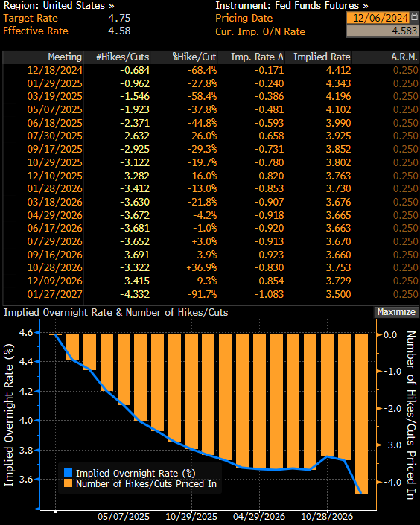Image resolution: width=420 pixels, height=525 pixels.
Task: Select the 01/27/2027 meeting row
Action: (210, 294)
